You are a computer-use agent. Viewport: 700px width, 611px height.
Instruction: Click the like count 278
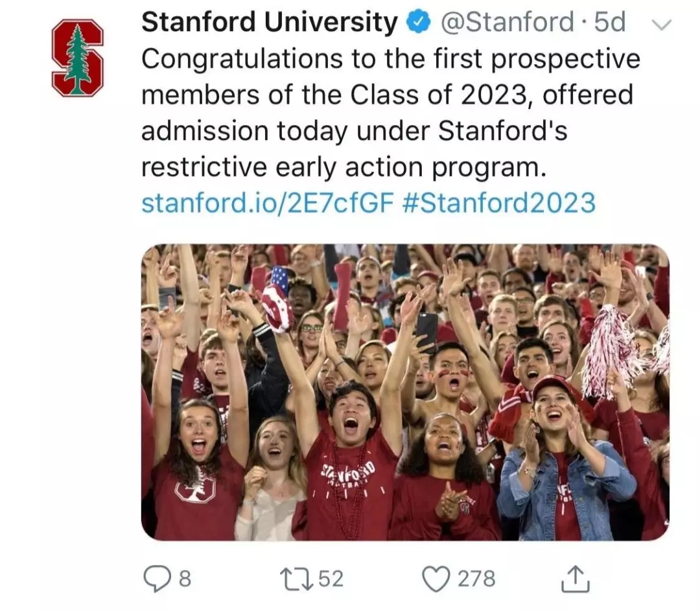476,578
